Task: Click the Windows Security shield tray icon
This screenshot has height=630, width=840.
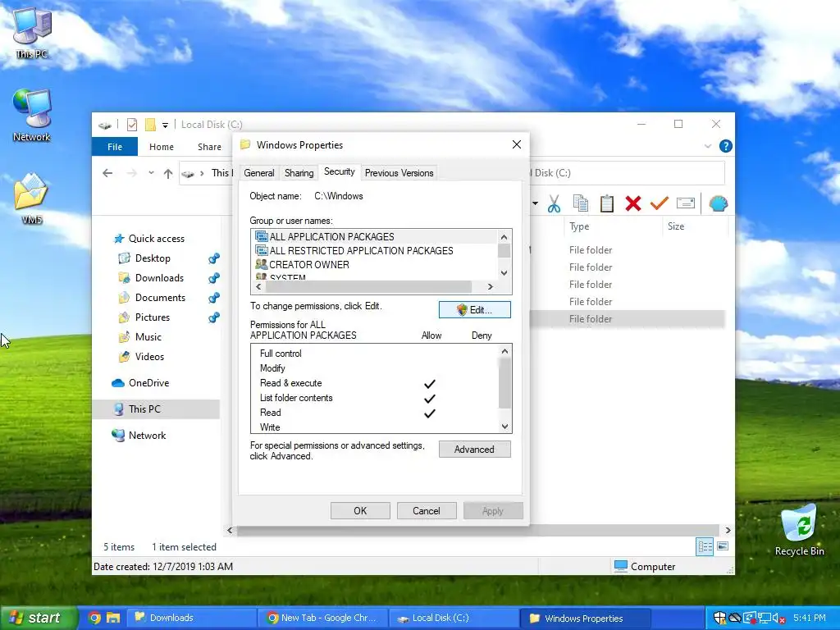Action: (x=720, y=618)
